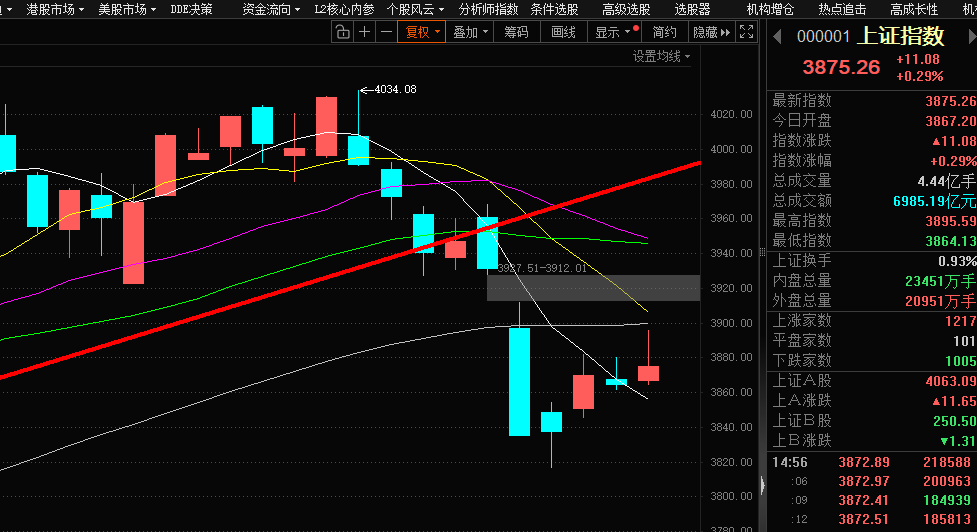The height and width of the screenshot is (532, 977).
Task: Hide the side panel via 隐藏
Action: point(704,32)
